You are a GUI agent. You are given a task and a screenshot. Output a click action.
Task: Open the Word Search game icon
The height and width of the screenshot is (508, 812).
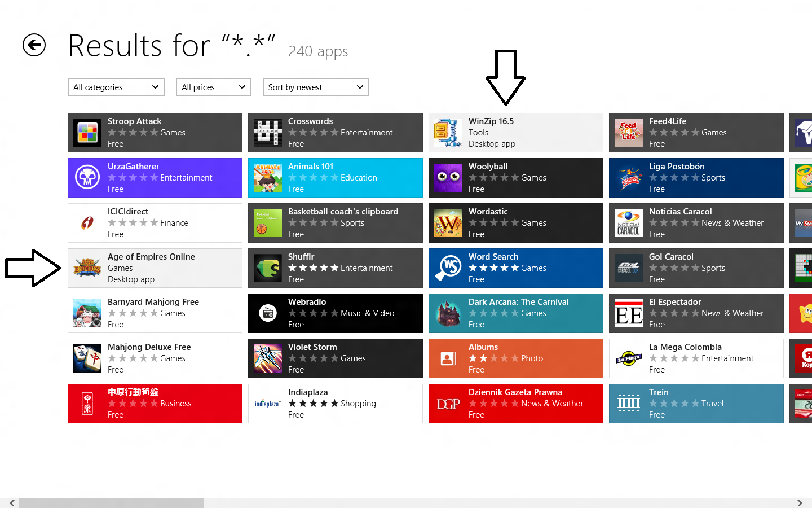tap(448, 268)
